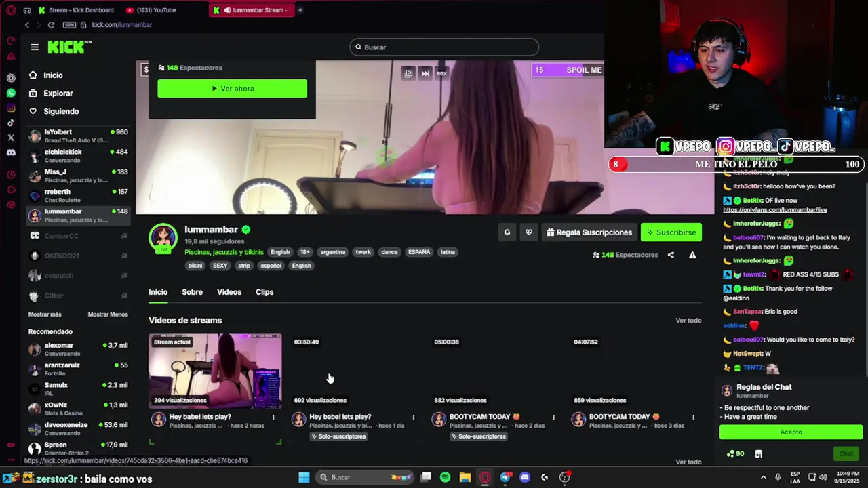Click the skip-forward icon on player
The height and width of the screenshot is (488, 868).
pos(425,73)
